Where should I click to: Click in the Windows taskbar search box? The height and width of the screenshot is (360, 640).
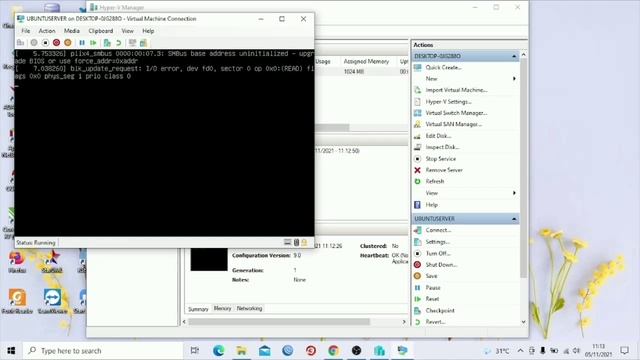[102, 351]
